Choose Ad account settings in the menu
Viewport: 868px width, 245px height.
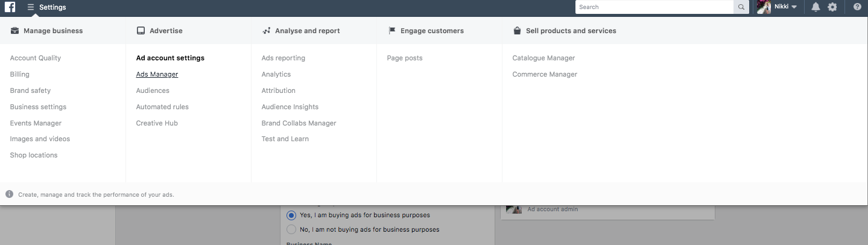(x=170, y=58)
